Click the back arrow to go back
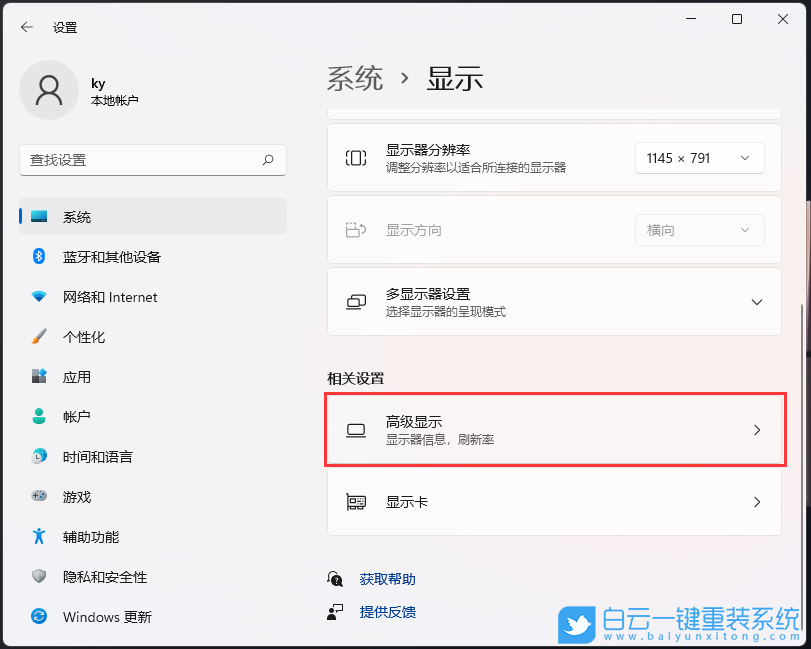 [27, 27]
